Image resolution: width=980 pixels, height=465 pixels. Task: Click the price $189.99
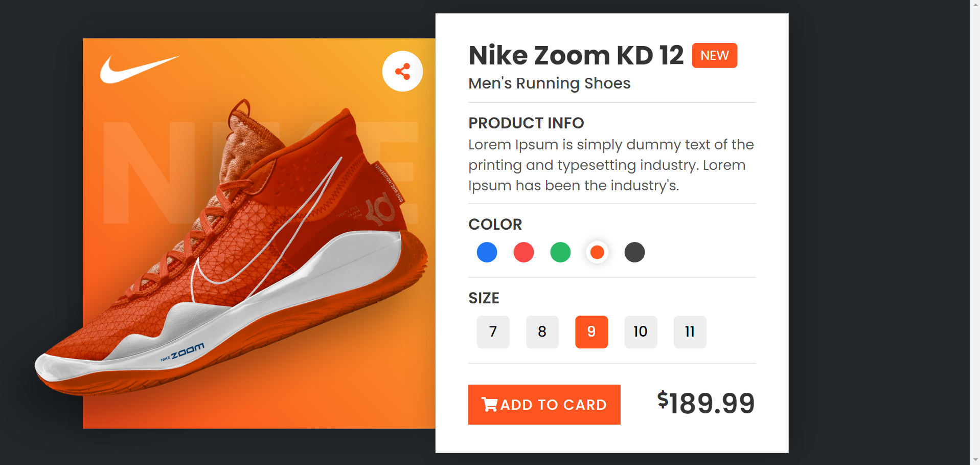(x=705, y=404)
